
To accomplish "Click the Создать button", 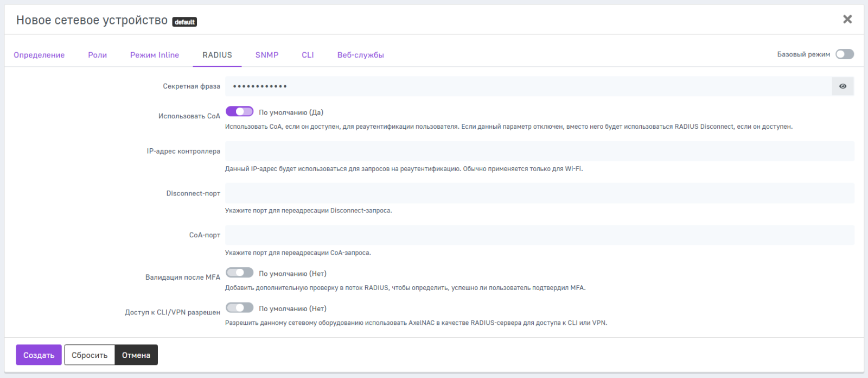I will tap(39, 355).
